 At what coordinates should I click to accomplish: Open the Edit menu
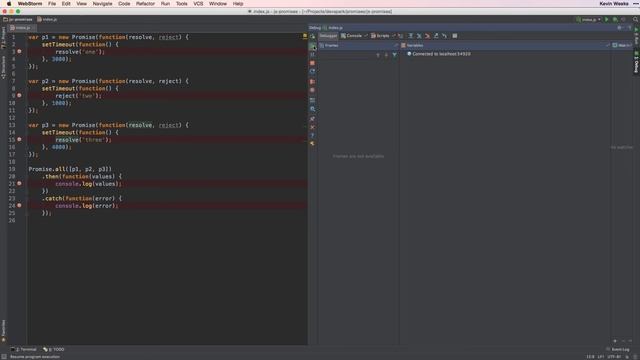tap(66, 4)
